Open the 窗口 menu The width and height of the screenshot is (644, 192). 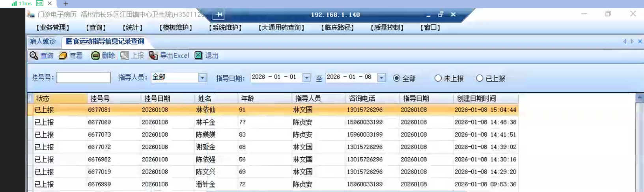pyautogui.click(x=430, y=28)
